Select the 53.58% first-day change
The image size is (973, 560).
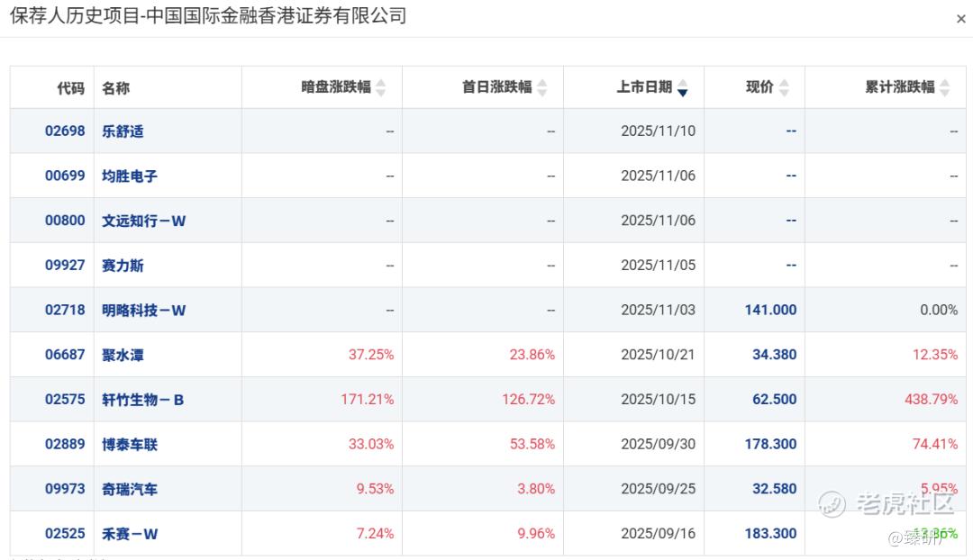click(532, 444)
